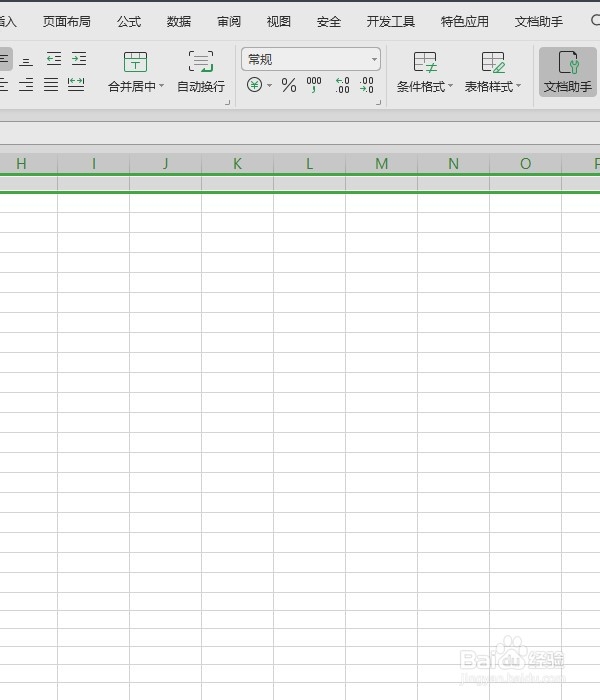Viewport: 600px width, 700px height.
Task: Switch to the 视图 tab
Action: (x=279, y=21)
